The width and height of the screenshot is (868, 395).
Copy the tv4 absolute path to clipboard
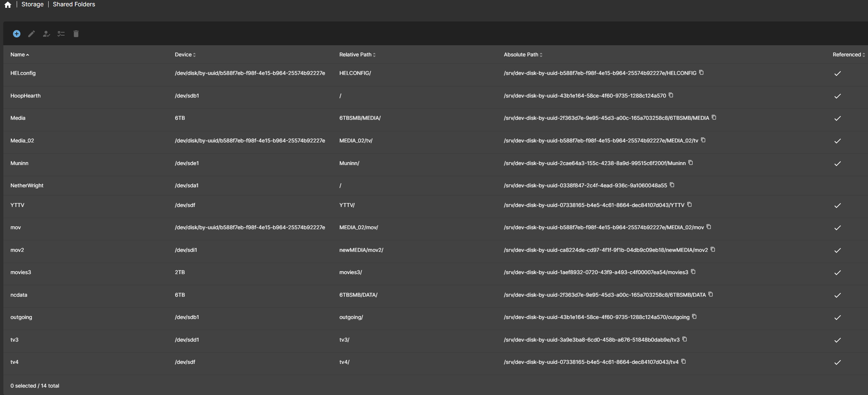click(x=684, y=362)
